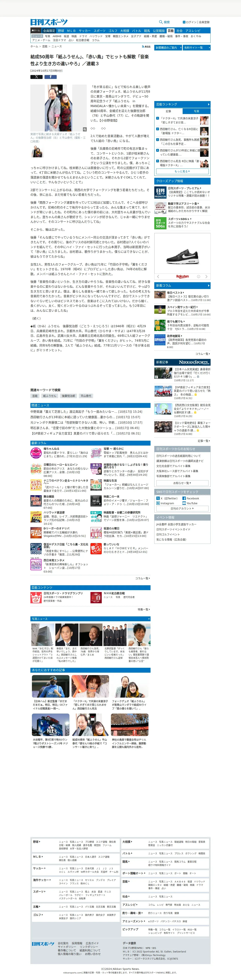
Task: Open small second photo thumbnail under caption
Action: (37, 151)
